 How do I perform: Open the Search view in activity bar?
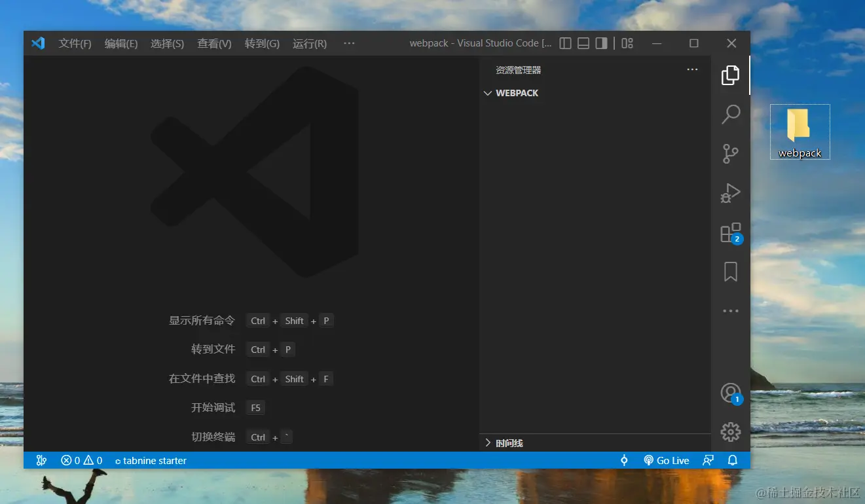coord(730,115)
